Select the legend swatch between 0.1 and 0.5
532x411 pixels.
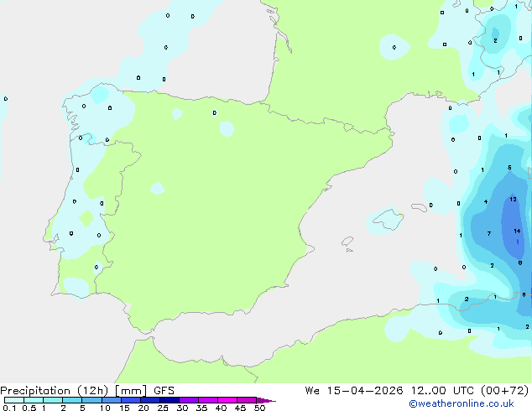coord(14,400)
